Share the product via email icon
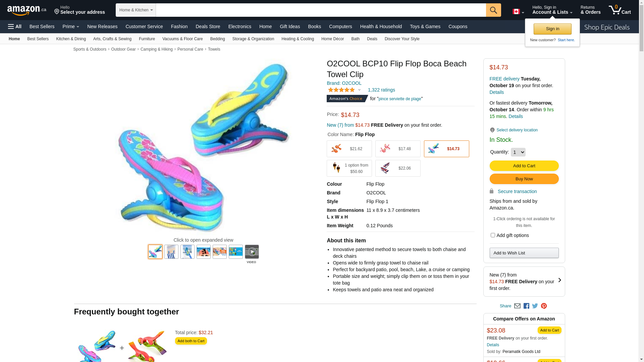Image resolution: width=644 pixels, height=362 pixels. point(517,306)
